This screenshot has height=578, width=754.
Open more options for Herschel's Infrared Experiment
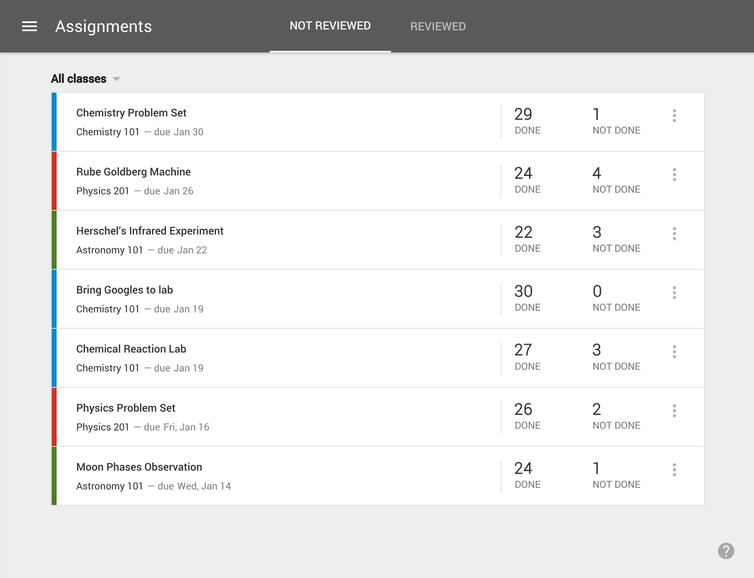coord(674,234)
